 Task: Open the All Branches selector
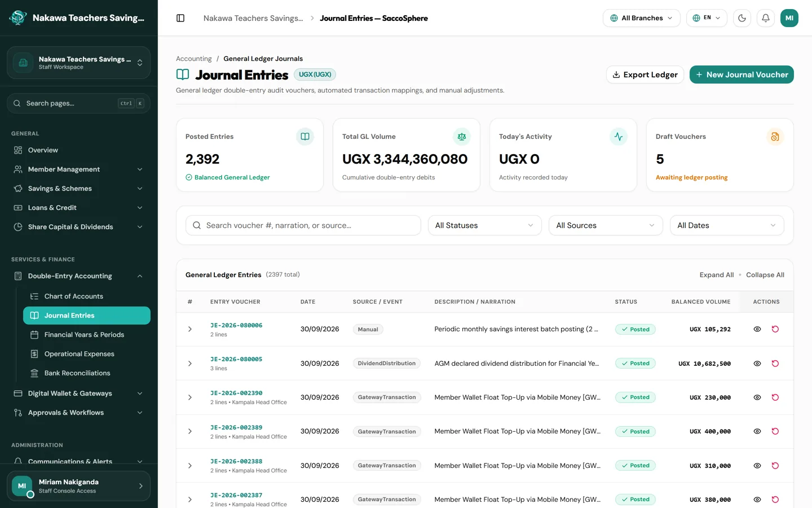click(642, 18)
